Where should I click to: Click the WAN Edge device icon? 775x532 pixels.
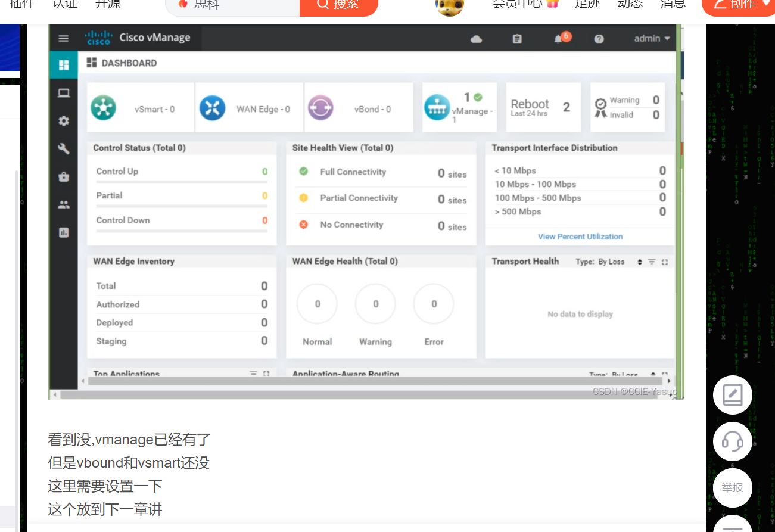pyautogui.click(x=212, y=108)
